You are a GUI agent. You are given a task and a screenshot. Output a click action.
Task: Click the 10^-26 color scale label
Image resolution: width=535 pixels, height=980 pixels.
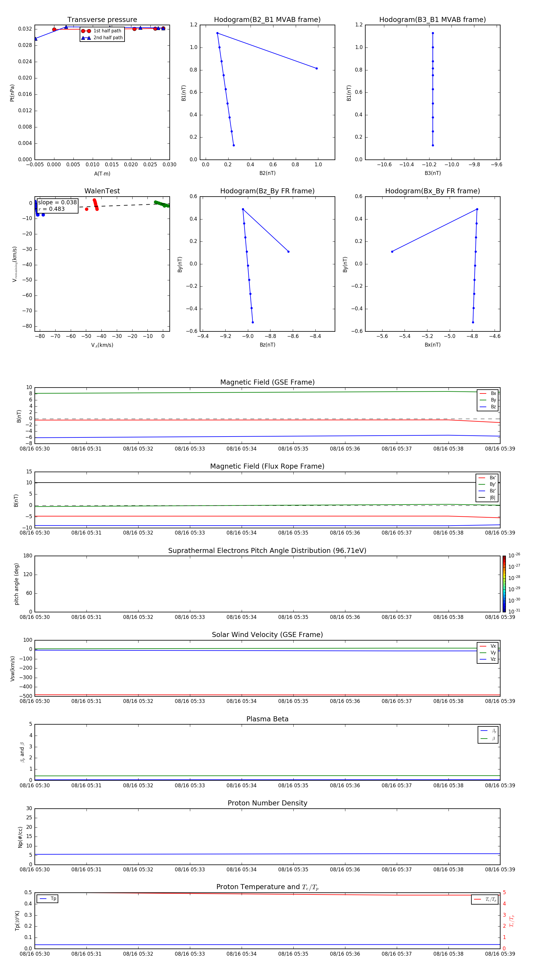pos(514,555)
